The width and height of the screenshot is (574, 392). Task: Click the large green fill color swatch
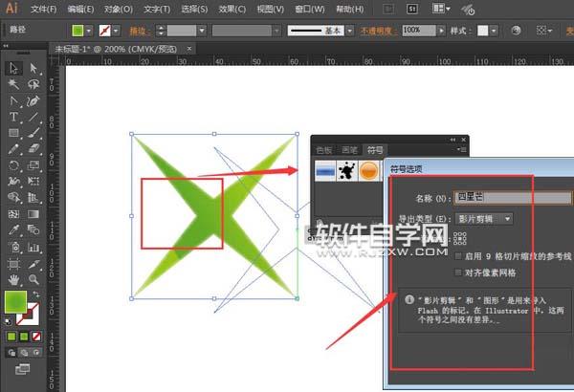pyautogui.click(x=16, y=302)
